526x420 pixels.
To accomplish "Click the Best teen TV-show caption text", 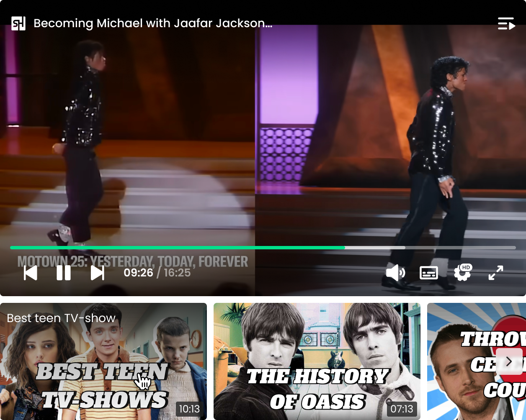I will coord(61,318).
